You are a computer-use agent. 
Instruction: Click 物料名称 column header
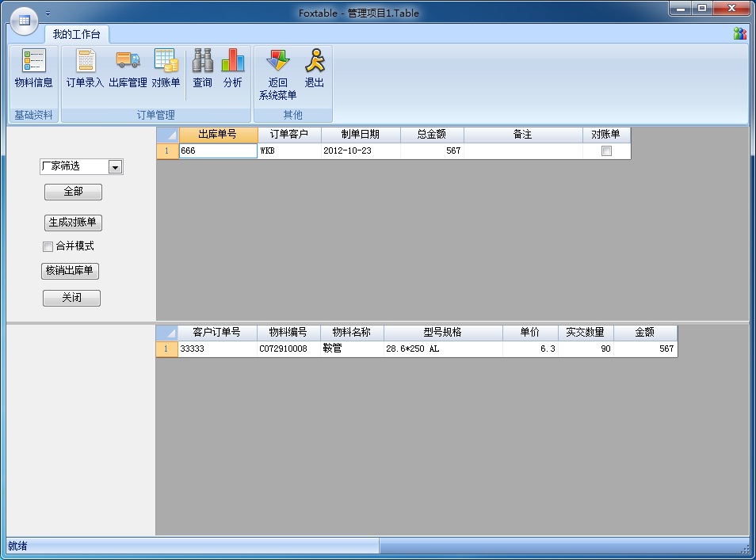click(352, 333)
